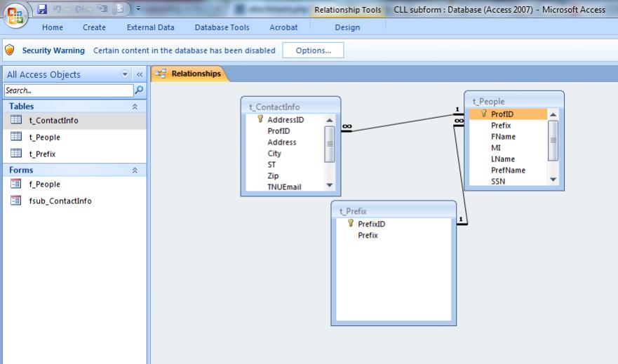The image size is (618, 364).
Task: Select the highlighted ProfID field in t_People
Action: (508, 114)
